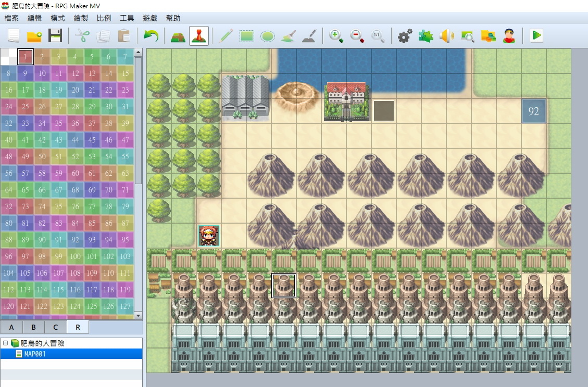Viewport: 588px width, 387px height.
Task: Create a new project with the blank page icon
Action: coord(14,36)
